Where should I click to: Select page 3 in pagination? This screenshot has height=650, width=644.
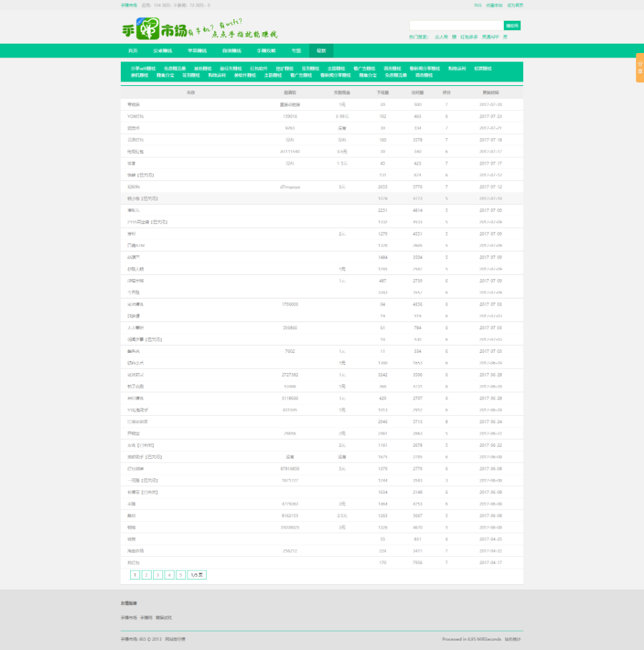click(x=158, y=575)
